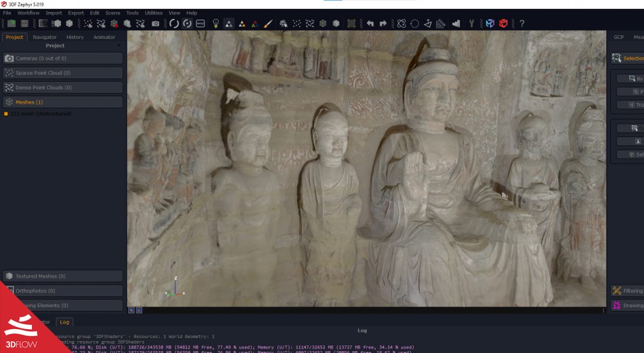Collapse the Meshes (1) section

coord(63,102)
